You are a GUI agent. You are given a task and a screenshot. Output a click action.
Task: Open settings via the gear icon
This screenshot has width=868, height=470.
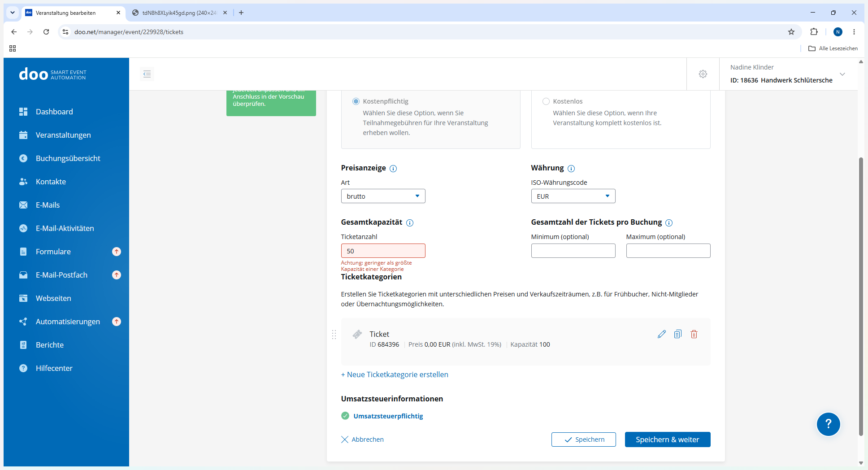[x=703, y=74]
